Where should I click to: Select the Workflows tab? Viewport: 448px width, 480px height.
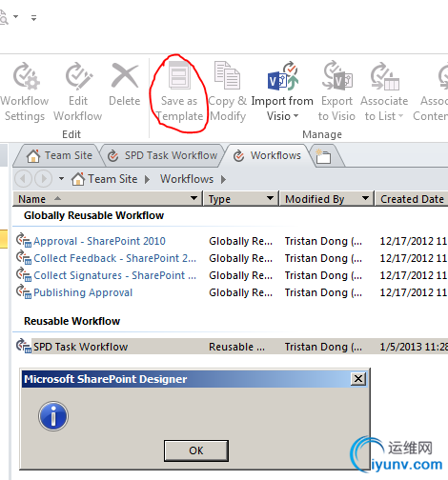267,155
